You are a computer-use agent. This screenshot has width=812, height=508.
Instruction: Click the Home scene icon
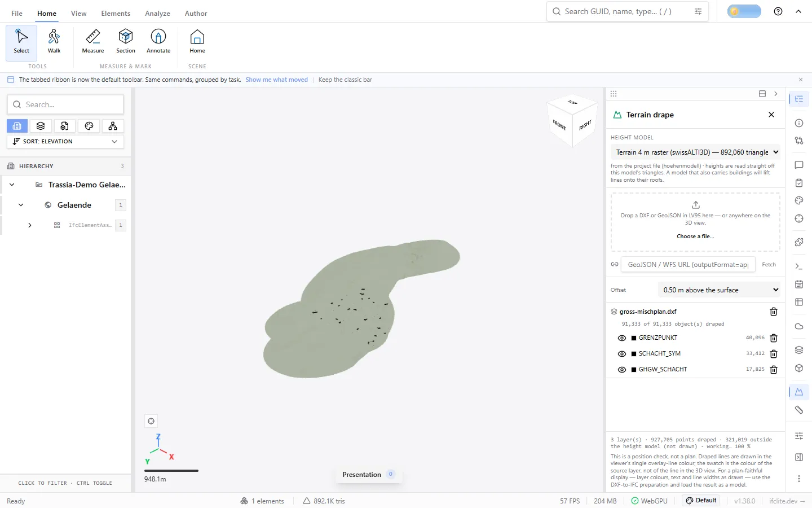click(x=197, y=42)
